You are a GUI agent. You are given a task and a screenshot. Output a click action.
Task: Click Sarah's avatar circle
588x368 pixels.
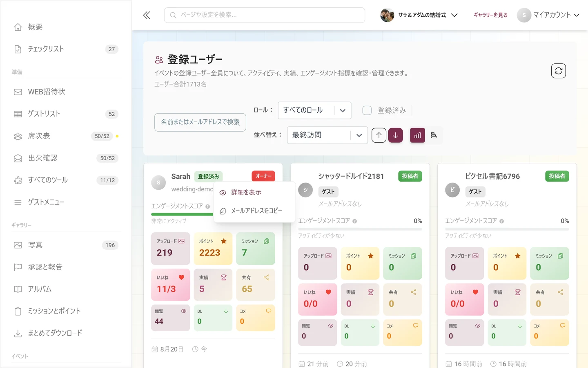(158, 183)
